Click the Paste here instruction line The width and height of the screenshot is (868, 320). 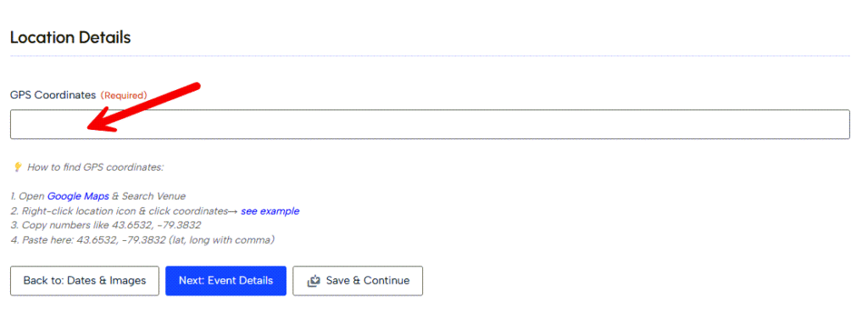pyautogui.click(x=142, y=240)
